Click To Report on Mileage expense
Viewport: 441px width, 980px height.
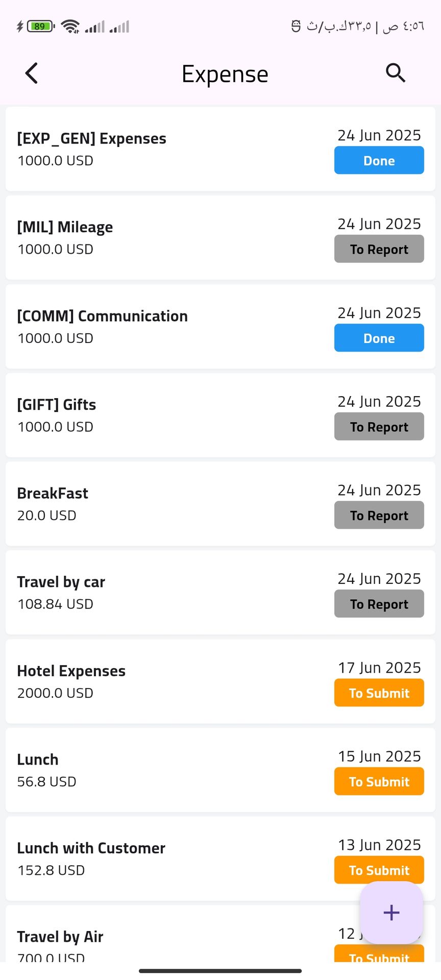[379, 249]
